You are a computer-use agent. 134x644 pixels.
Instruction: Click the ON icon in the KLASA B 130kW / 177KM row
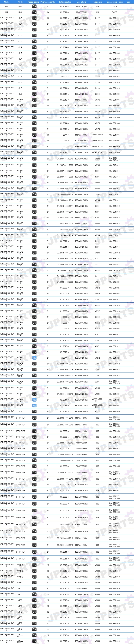pos(34,152)
